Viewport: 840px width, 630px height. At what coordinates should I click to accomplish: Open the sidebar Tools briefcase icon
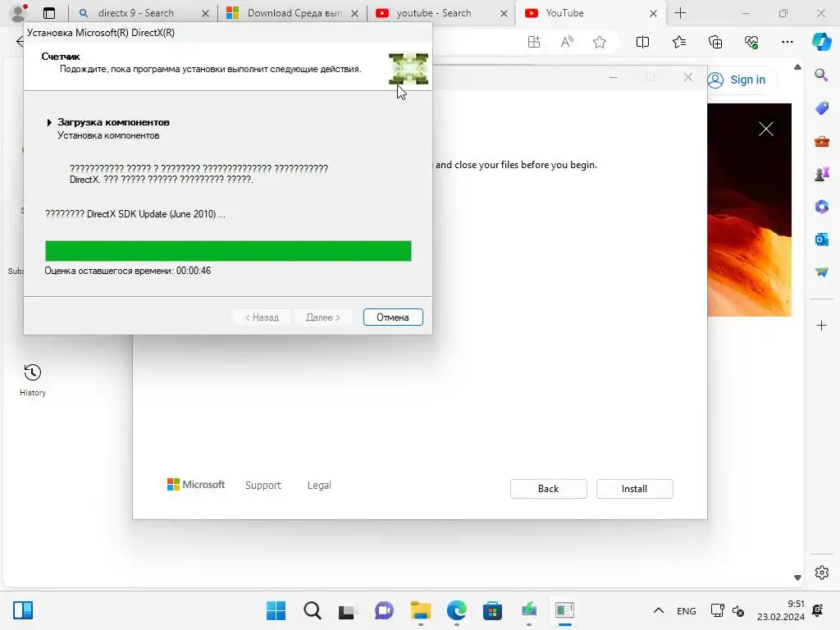(821, 141)
